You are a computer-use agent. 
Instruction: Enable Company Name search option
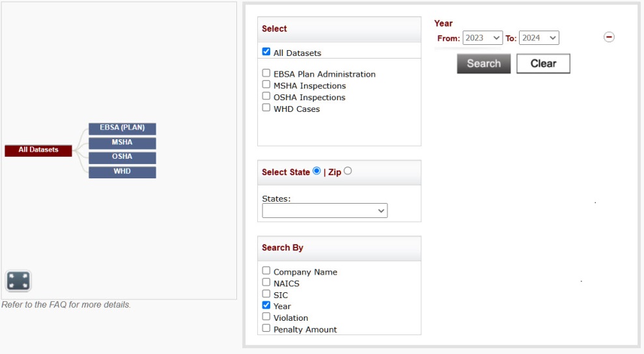(266, 271)
